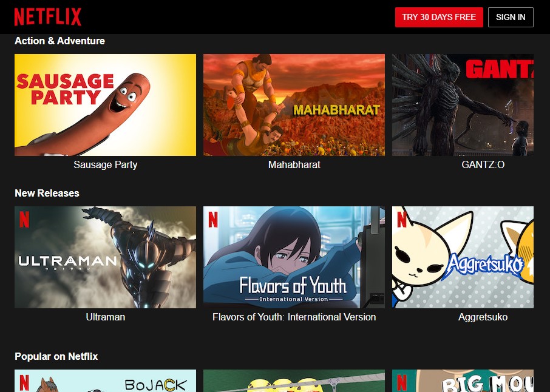Screen dimensions: 550x392
Task: Select the Sausage Party title link
Action: click(105, 165)
